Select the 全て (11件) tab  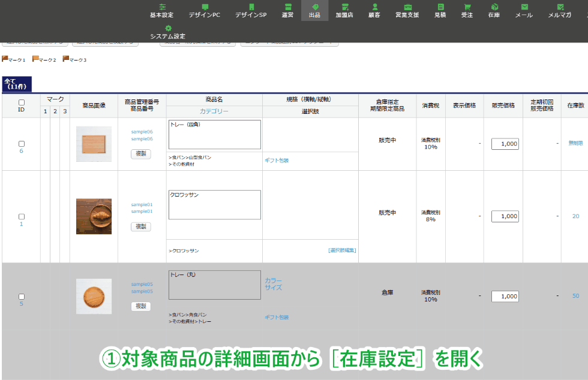tap(17, 84)
